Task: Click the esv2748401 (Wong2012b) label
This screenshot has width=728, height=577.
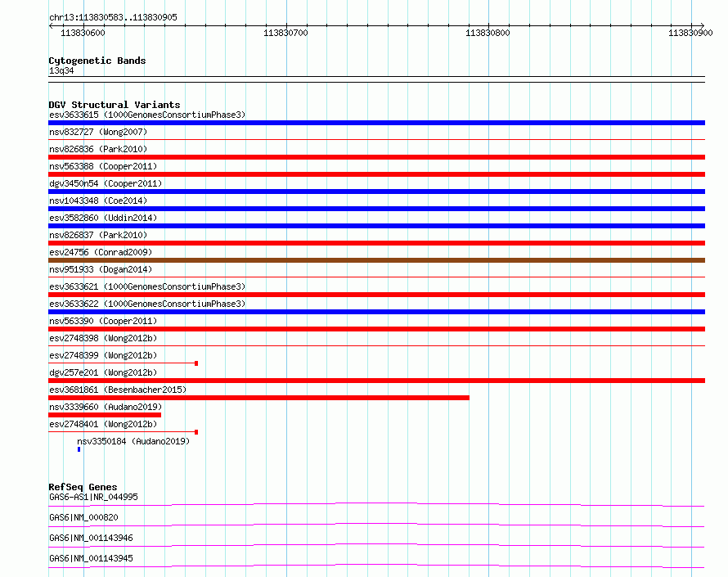Action: pyautogui.click(x=103, y=424)
